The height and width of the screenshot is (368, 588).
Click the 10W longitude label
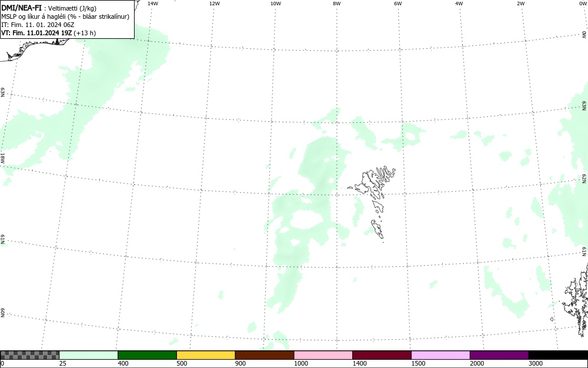pos(276,4)
